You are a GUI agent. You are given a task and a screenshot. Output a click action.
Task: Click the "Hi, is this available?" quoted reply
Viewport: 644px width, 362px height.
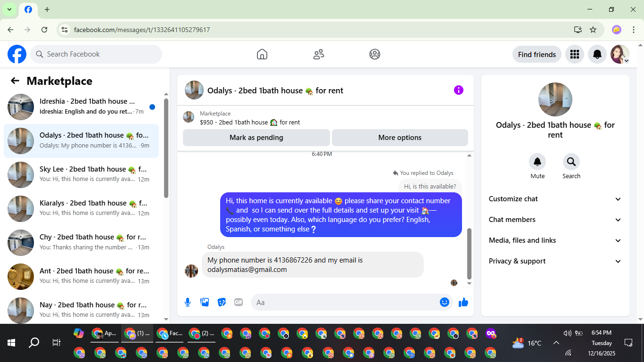point(430,186)
